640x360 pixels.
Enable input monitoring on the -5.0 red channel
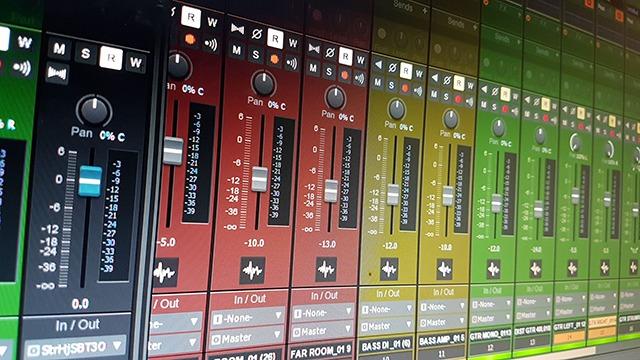click(210, 44)
